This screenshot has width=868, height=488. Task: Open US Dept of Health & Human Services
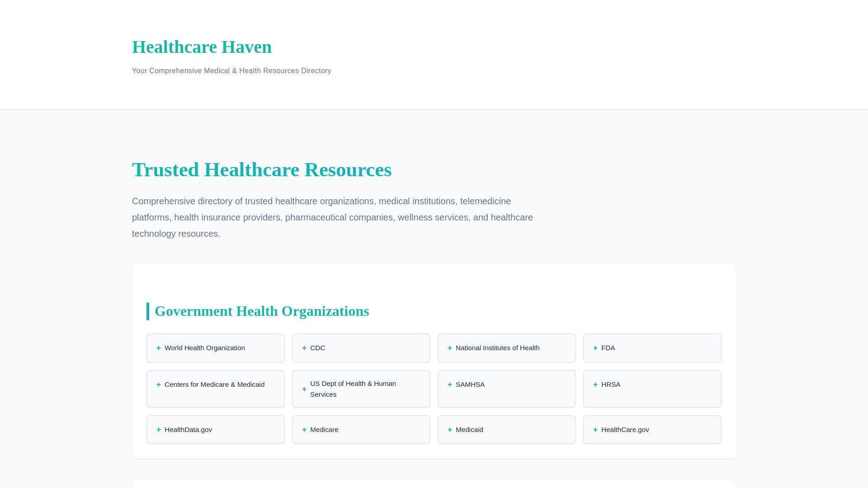[361, 389]
